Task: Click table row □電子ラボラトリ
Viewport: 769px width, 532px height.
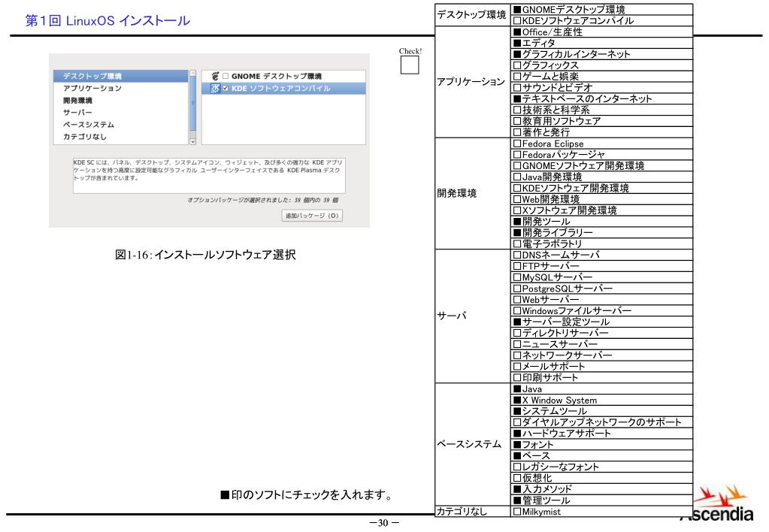Action: 602,243
